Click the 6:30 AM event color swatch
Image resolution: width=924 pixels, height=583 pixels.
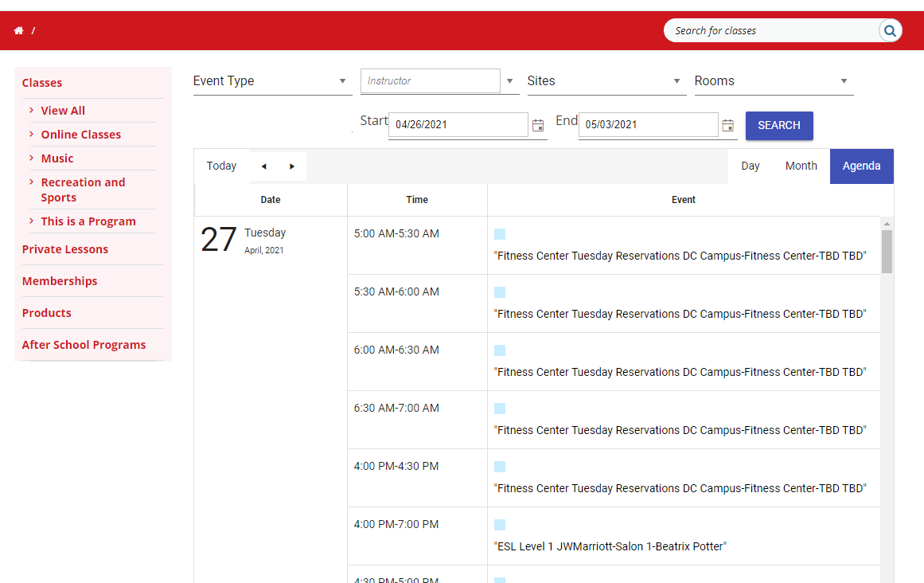tap(500, 409)
